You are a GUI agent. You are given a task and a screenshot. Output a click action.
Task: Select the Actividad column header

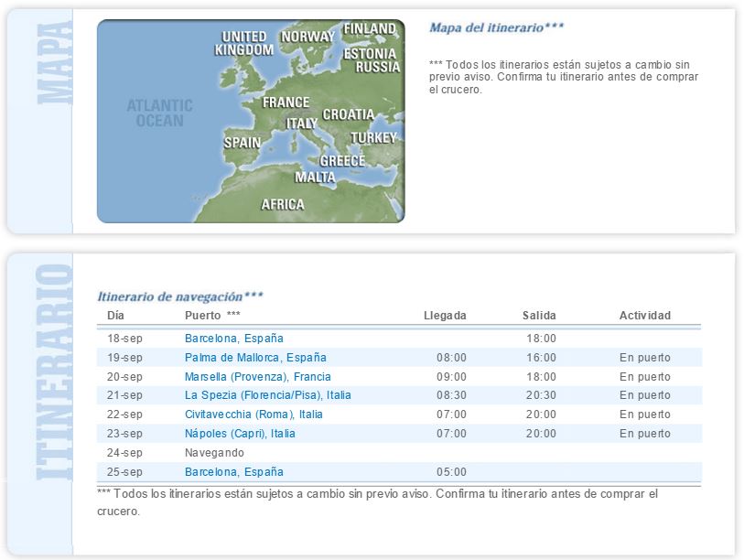coord(645,316)
